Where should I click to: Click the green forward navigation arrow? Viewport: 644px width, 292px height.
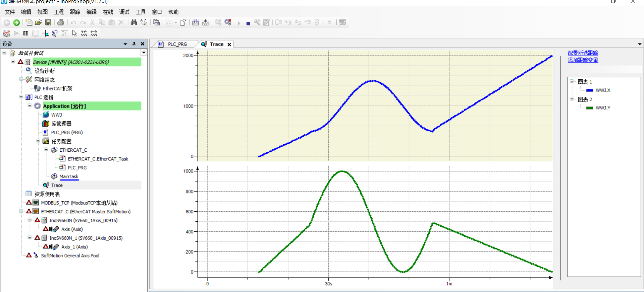tap(16, 22)
